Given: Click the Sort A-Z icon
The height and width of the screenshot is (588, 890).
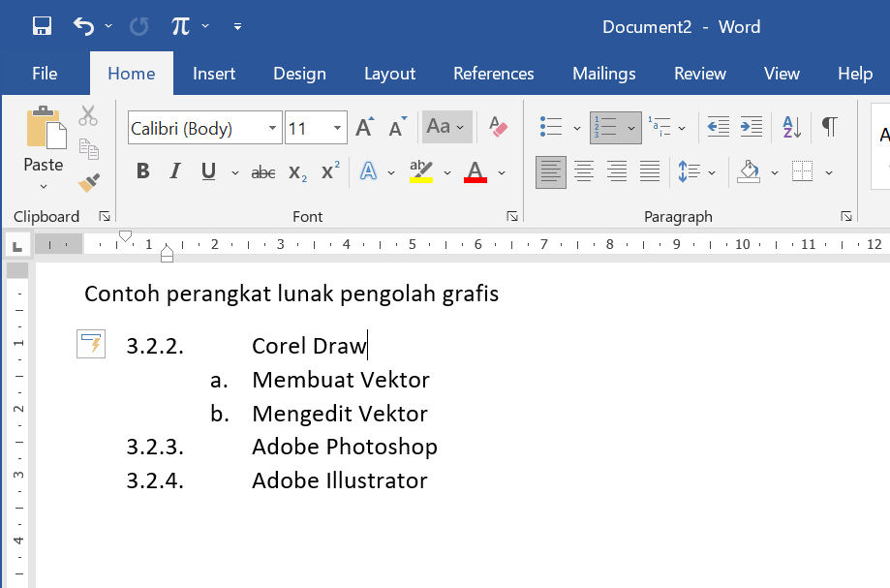Looking at the screenshot, I should tap(791, 127).
